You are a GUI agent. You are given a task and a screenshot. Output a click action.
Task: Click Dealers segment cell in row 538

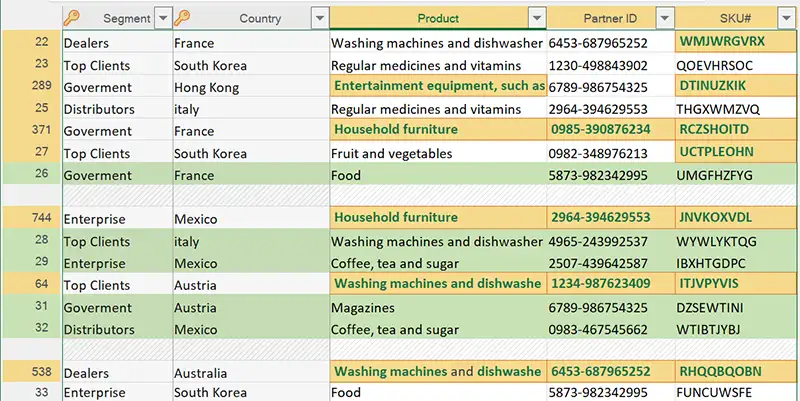[117, 373]
